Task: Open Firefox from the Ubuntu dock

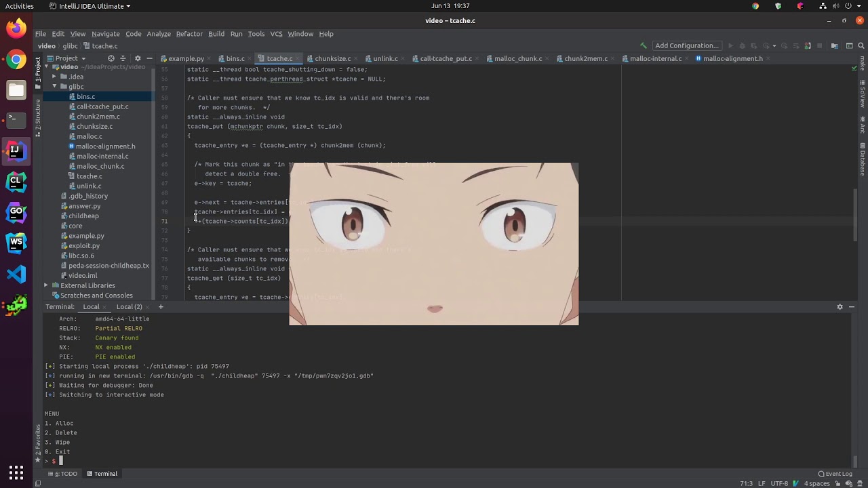Action: tap(16, 28)
